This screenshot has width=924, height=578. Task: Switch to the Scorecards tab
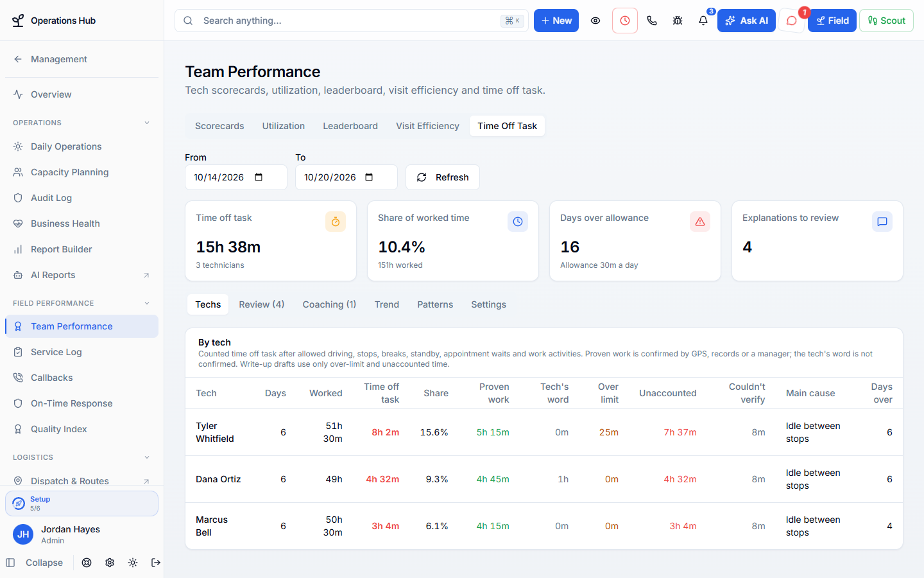coord(219,126)
